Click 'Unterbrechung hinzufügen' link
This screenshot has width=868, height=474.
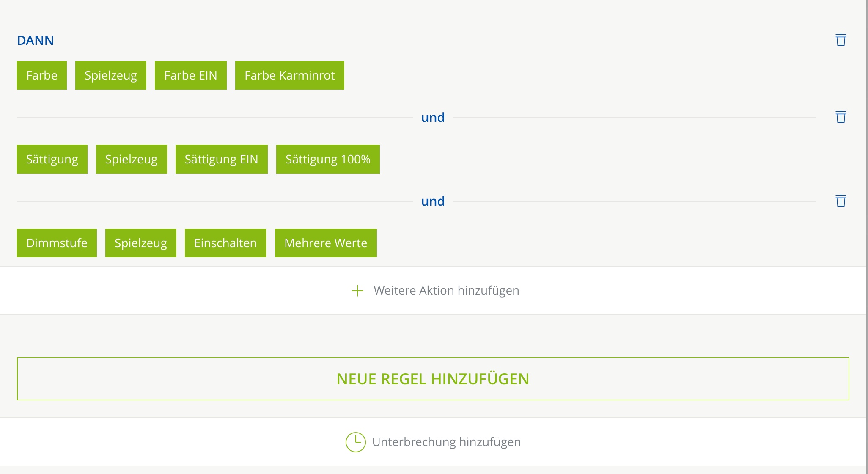pyautogui.click(x=446, y=442)
